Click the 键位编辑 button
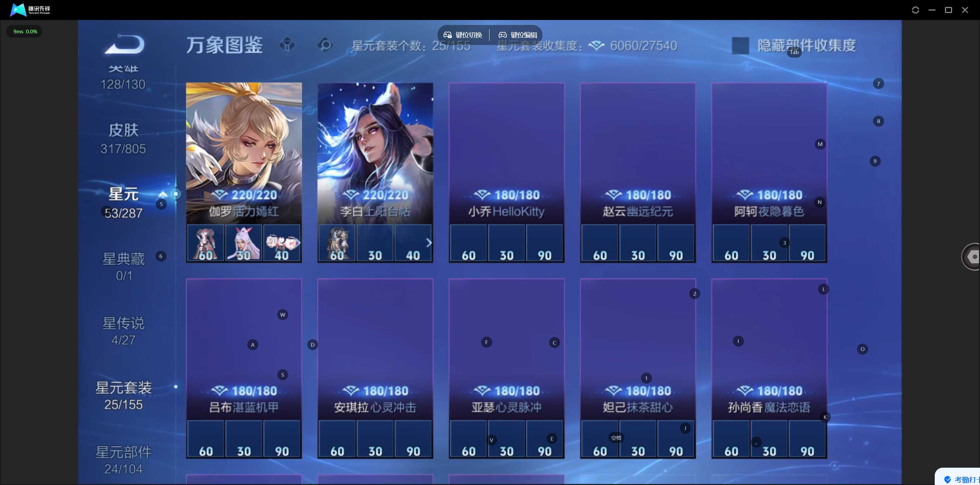The height and width of the screenshot is (485, 980). pos(517,35)
